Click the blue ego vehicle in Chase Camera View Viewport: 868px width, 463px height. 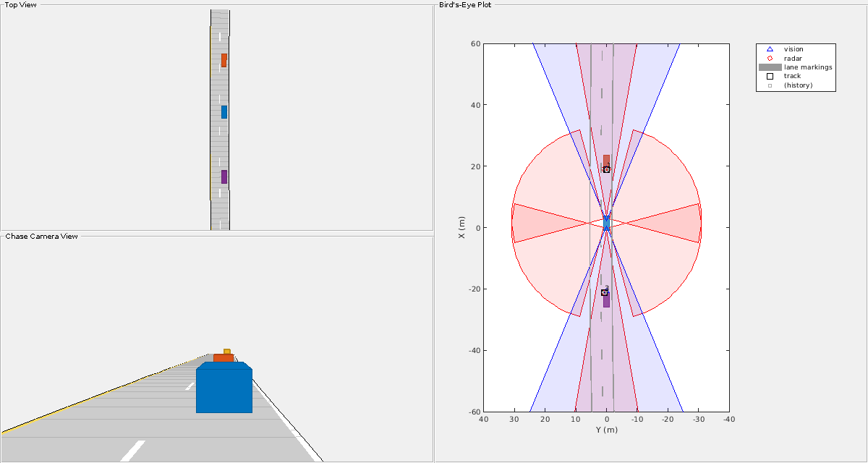click(224, 388)
